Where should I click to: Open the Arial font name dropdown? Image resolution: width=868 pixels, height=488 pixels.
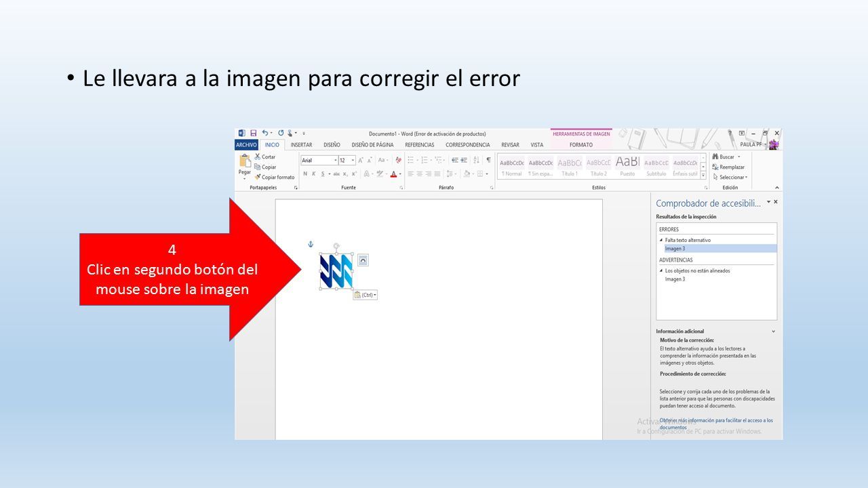335,161
